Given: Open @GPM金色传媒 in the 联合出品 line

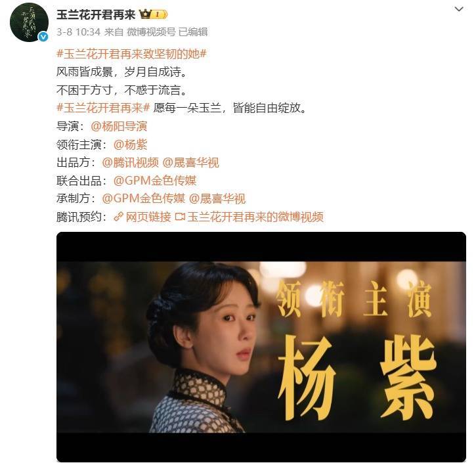Looking at the screenshot, I should (x=155, y=181).
